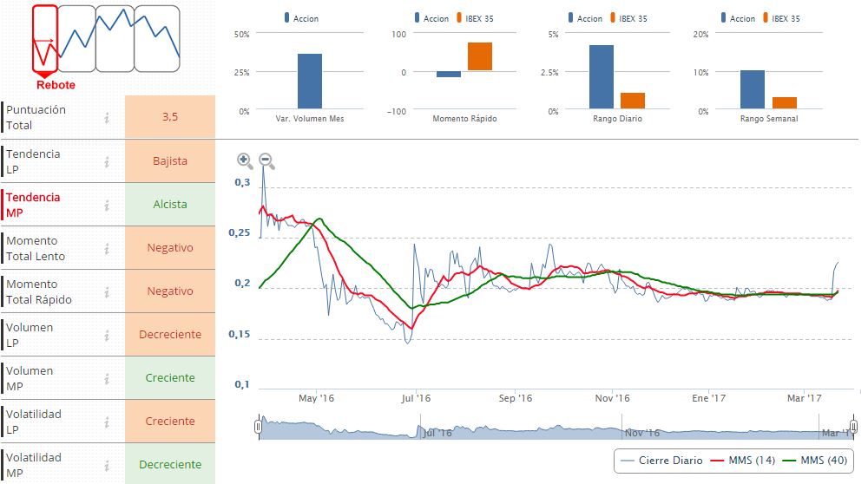Toggle MMS (40) series in legend

pyautogui.click(x=815, y=461)
